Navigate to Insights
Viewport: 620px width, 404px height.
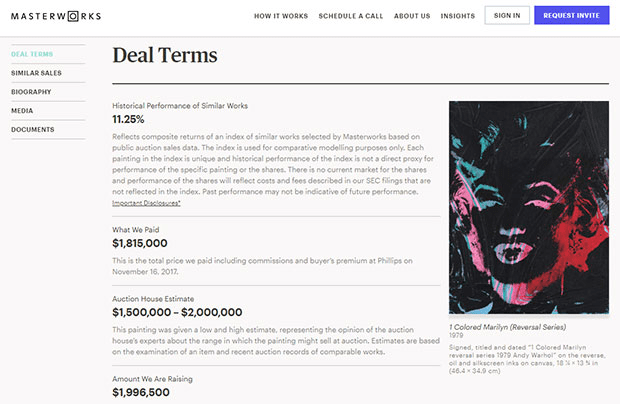coord(458,16)
